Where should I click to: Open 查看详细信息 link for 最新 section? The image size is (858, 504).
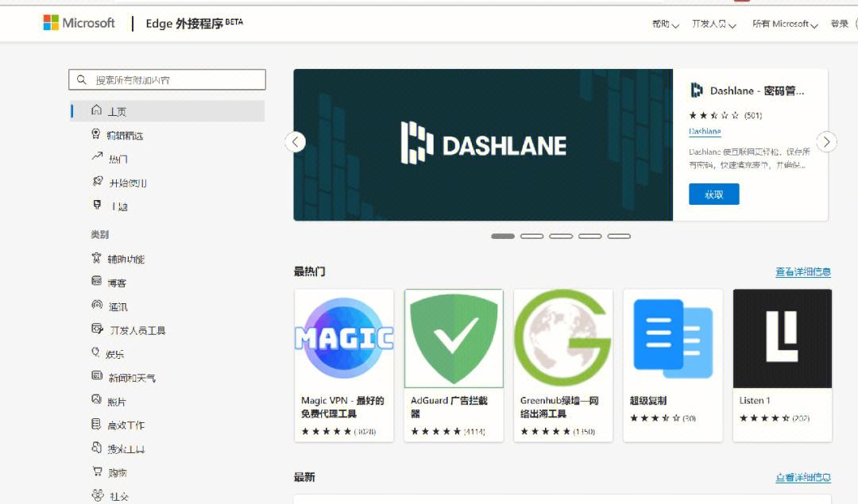[x=803, y=477]
